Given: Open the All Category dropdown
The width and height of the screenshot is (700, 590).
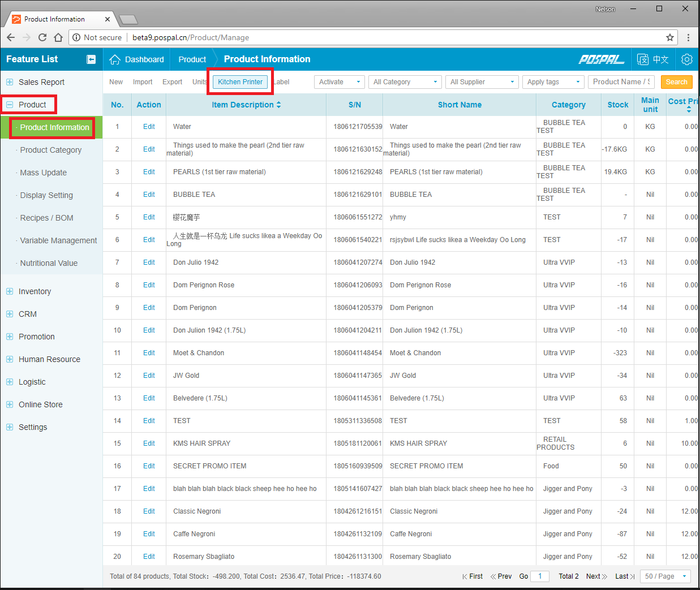Looking at the screenshot, I should [405, 82].
